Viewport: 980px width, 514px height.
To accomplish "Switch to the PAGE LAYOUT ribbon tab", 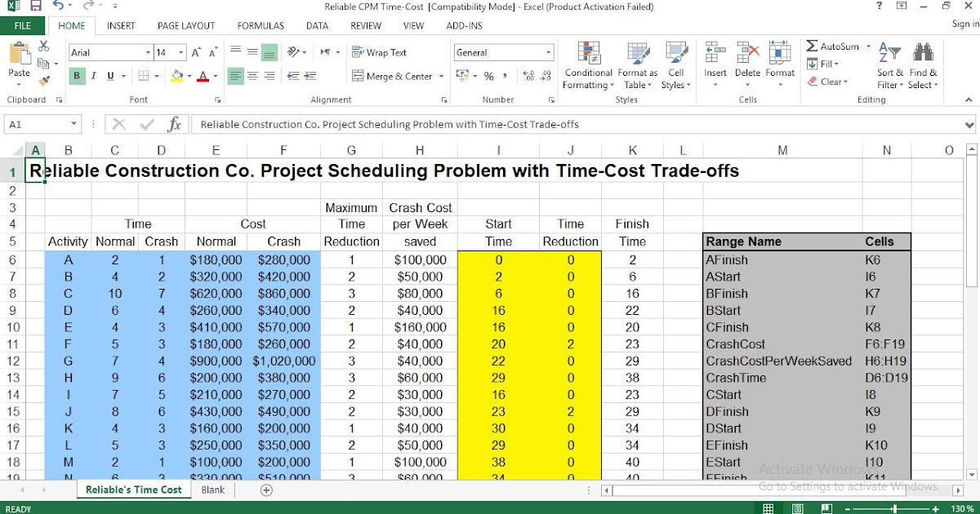I will [186, 25].
